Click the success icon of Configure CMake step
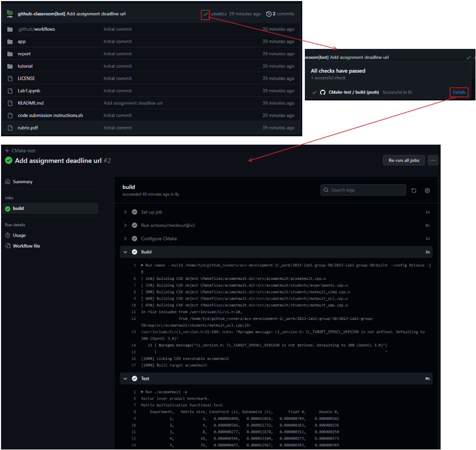Image resolution: width=476 pixels, height=450 pixels. pyautogui.click(x=135, y=239)
